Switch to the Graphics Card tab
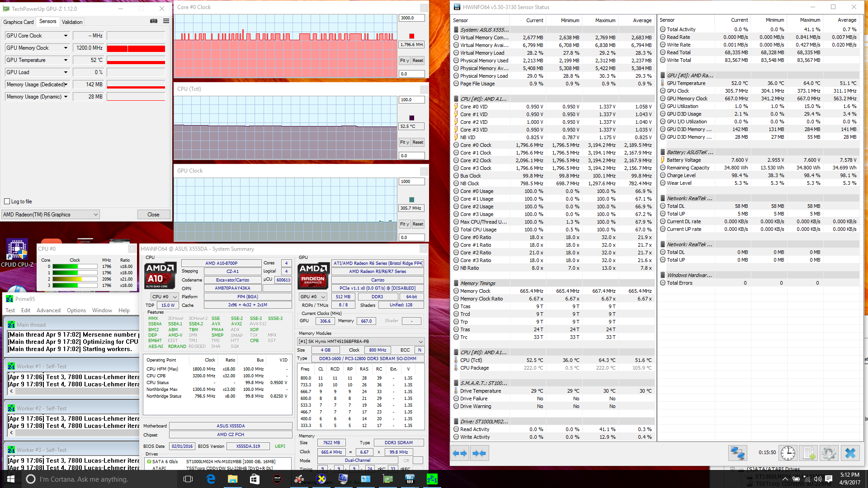This screenshot has width=868, height=488. click(x=19, y=22)
